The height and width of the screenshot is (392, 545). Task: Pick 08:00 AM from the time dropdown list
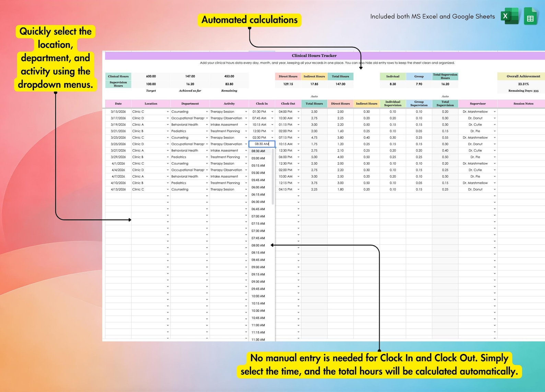coord(258,246)
